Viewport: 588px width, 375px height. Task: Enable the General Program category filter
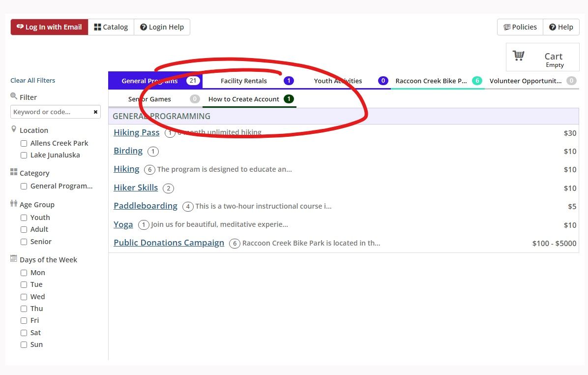[x=24, y=186]
